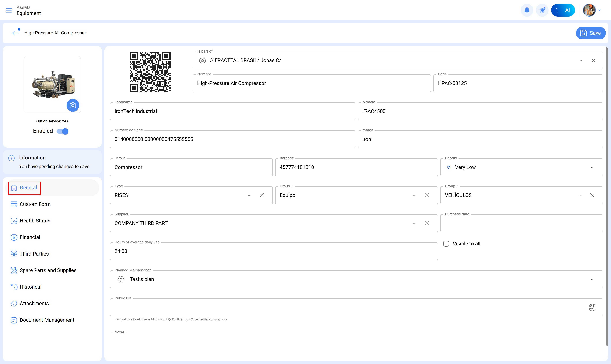611x364 pixels.
Task: Open the Type RISES dropdown arrow
Action: 249,196
